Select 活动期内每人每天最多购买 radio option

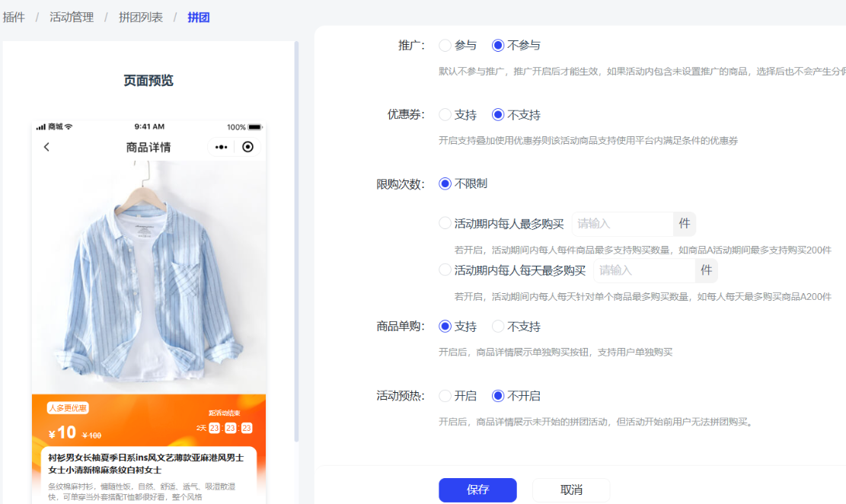point(445,270)
